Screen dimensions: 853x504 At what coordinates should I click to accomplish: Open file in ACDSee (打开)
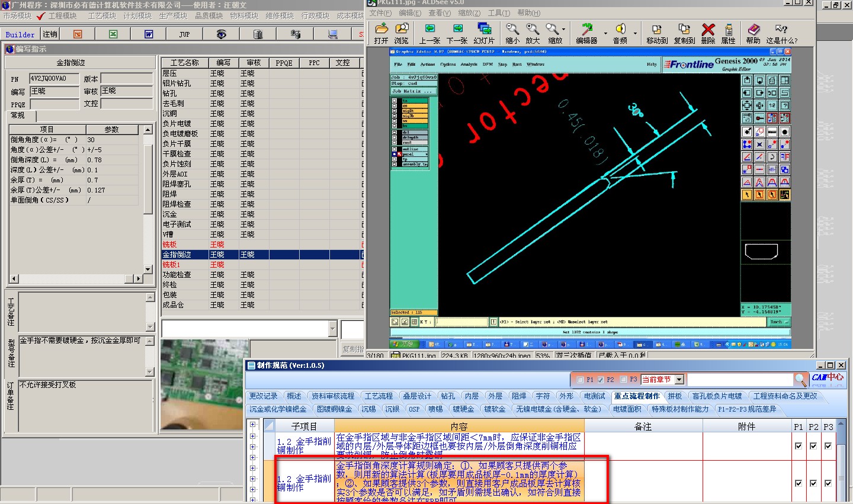click(381, 34)
